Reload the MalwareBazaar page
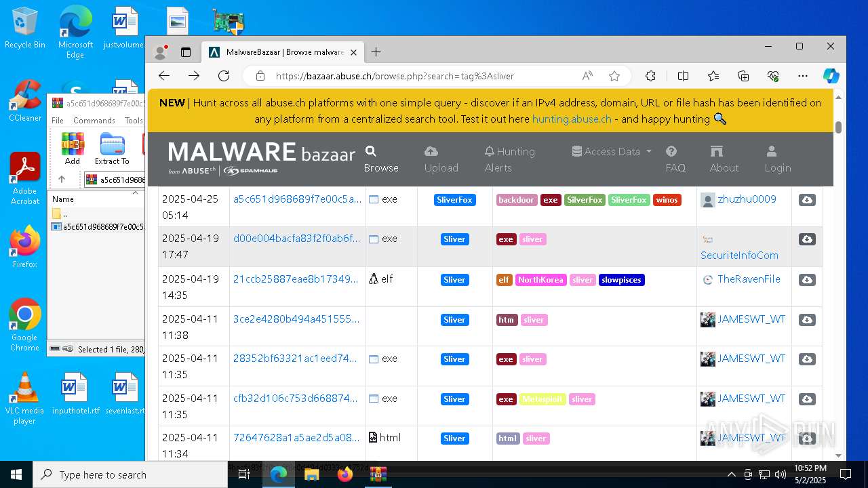This screenshot has height=488, width=868. pos(224,76)
